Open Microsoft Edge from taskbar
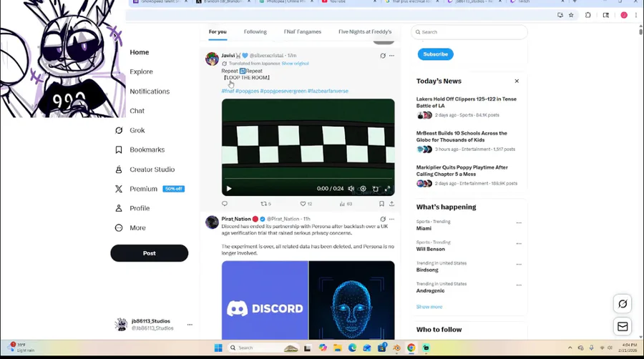 [x=352, y=348]
